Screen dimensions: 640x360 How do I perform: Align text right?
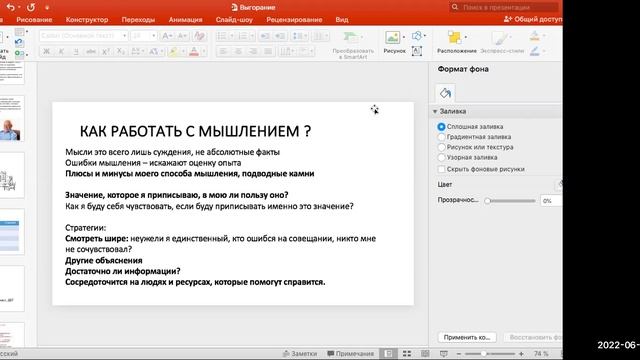[253, 51]
